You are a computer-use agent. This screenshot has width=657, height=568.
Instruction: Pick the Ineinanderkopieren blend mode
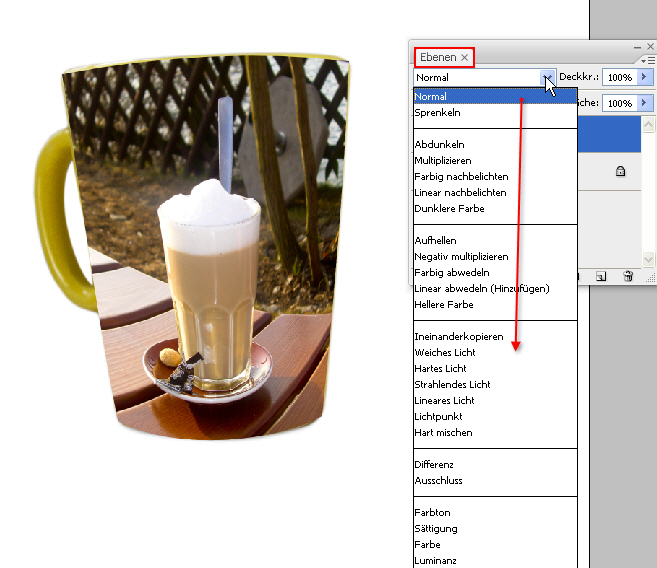(458, 337)
